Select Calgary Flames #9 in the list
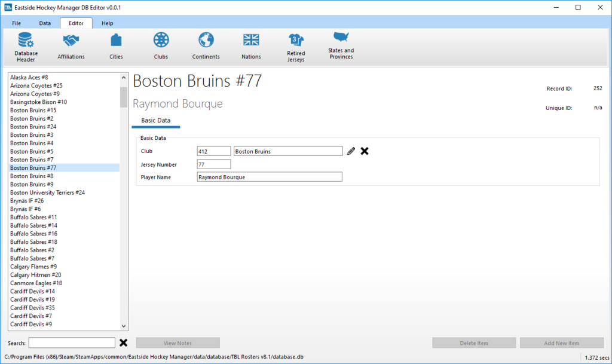The width and height of the screenshot is (612, 364). (64, 267)
